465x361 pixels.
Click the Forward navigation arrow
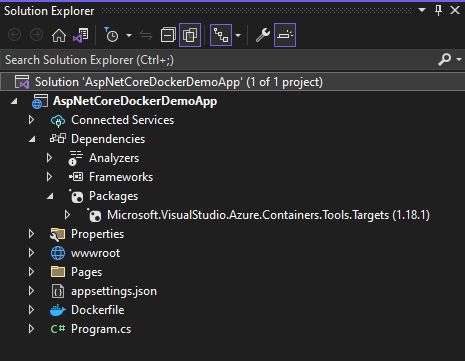point(36,35)
